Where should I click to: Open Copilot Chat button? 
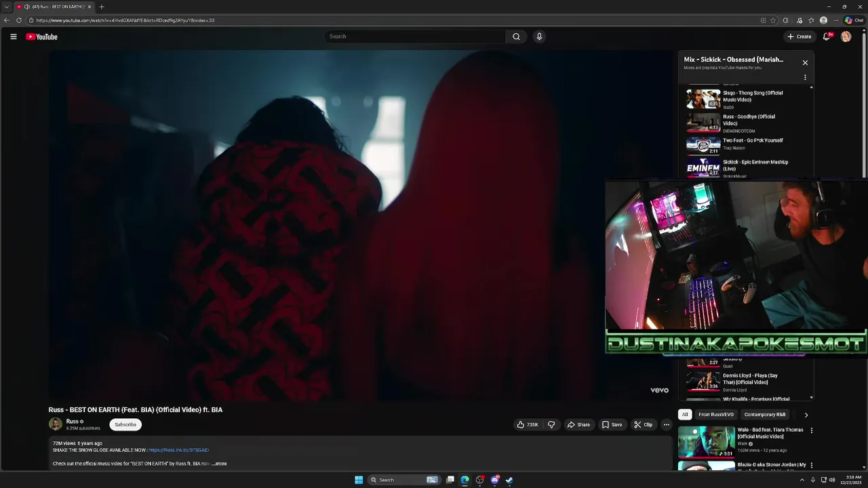[854, 20]
